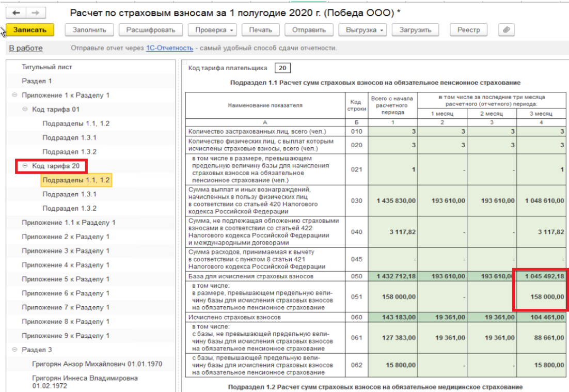Follow the 1С-Отчетность hyperlink
The height and width of the screenshot is (392, 569).
pos(169,48)
